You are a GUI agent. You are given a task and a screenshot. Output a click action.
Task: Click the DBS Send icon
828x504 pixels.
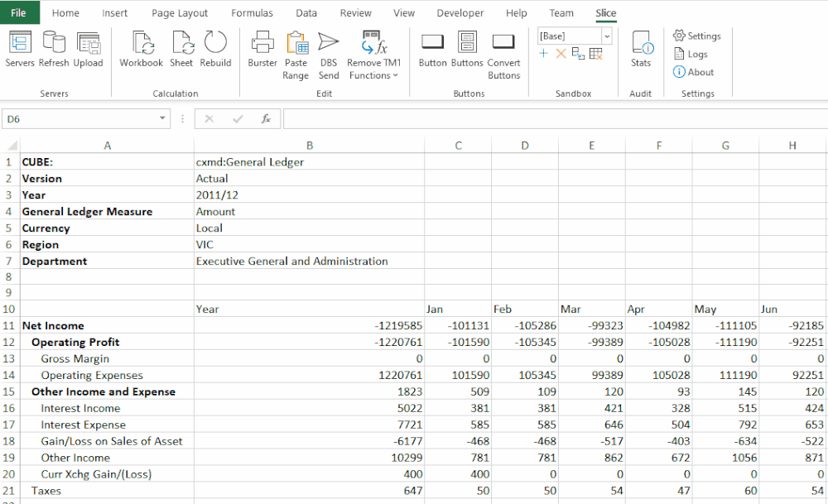329,49
